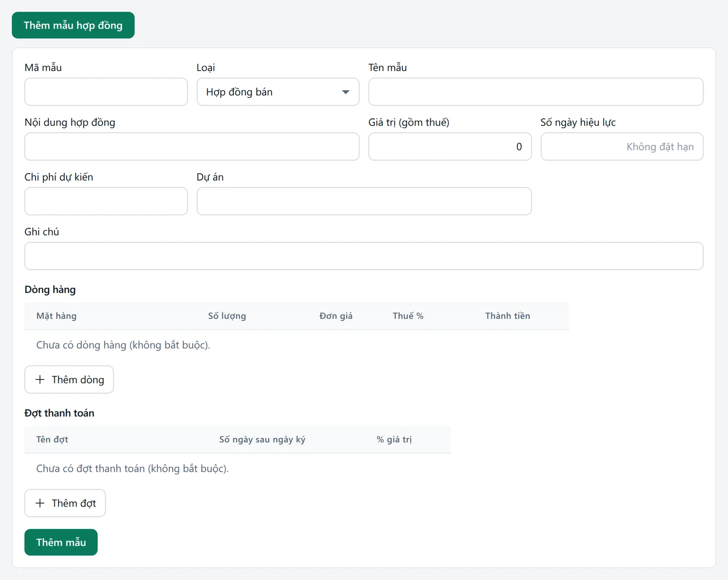The width and height of the screenshot is (728, 580).
Task: Submit with the Thêm mẫu button
Action: pyautogui.click(x=61, y=542)
